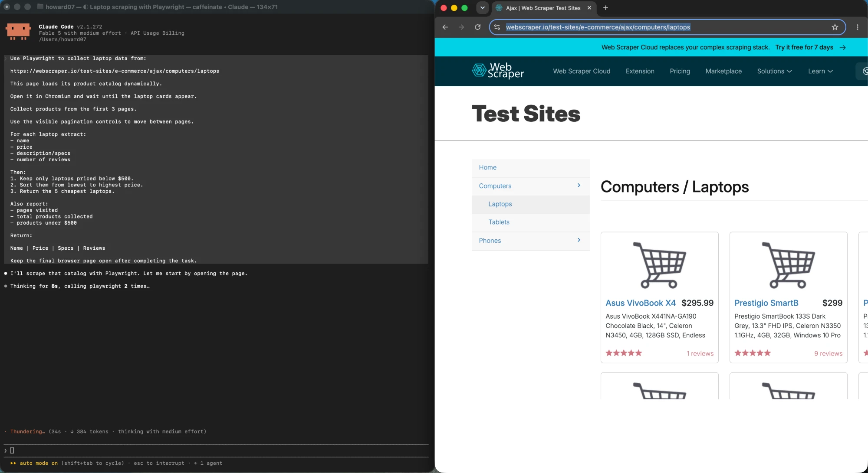The width and height of the screenshot is (868, 473).
Task: Open the Marketplace nav item
Action: click(723, 71)
